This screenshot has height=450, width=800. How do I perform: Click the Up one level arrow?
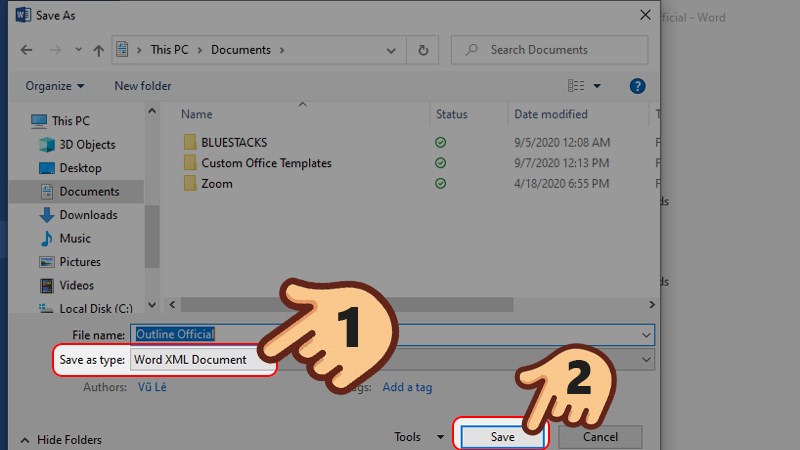99,50
